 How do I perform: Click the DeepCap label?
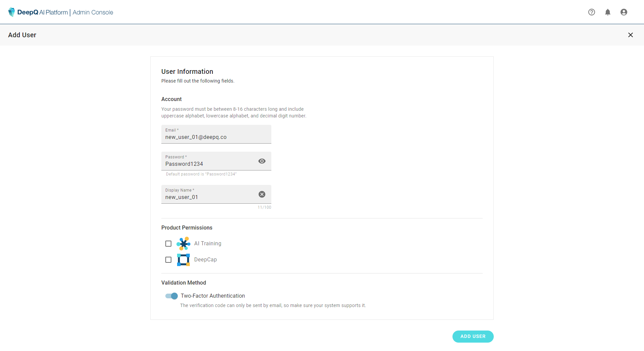tap(205, 260)
